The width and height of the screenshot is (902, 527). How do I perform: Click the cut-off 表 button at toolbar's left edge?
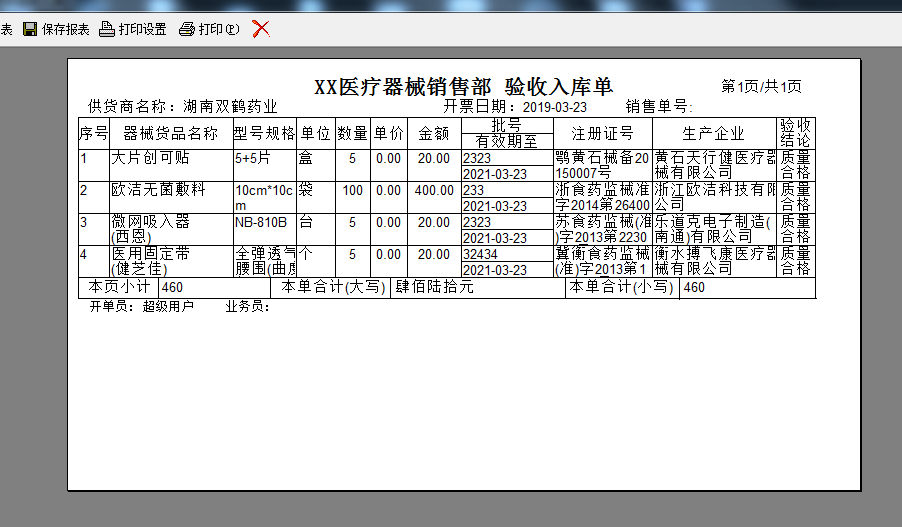coord(6,29)
